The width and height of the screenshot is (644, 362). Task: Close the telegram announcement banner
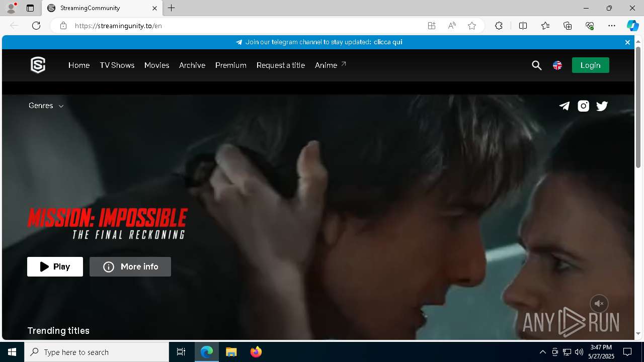[x=627, y=42]
